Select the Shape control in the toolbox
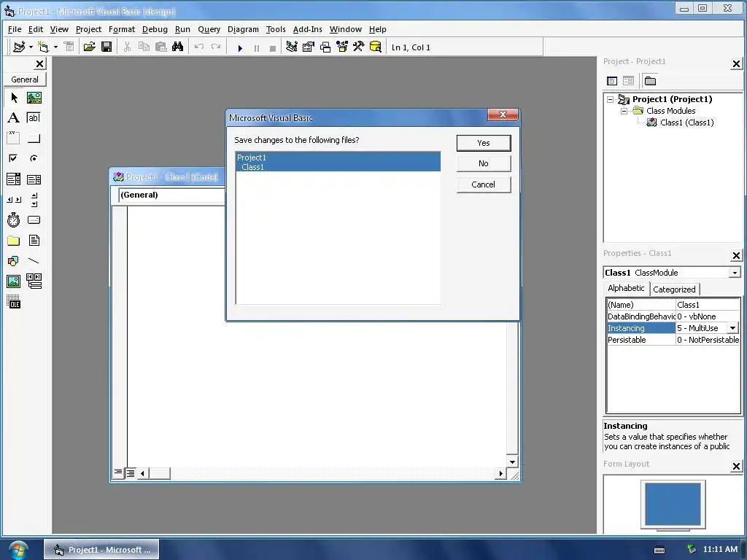Image resolution: width=747 pixels, height=560 pixels. 14,260
